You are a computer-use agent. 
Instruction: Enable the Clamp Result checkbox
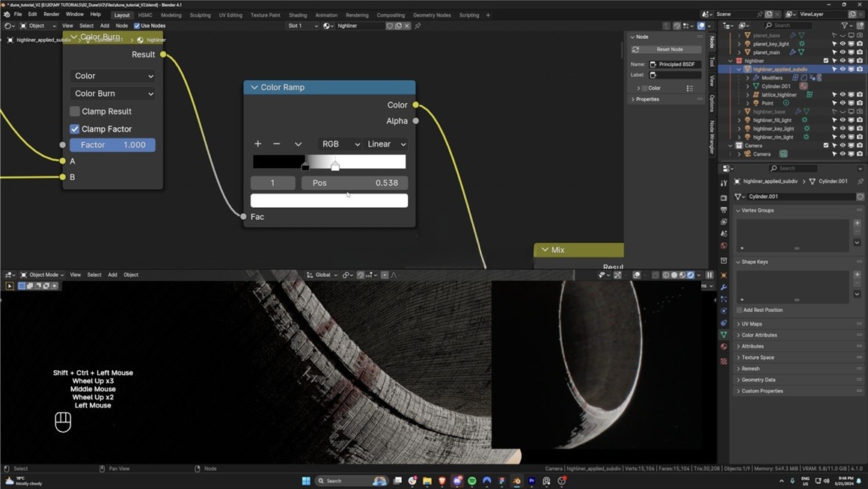tap(75, 111)
